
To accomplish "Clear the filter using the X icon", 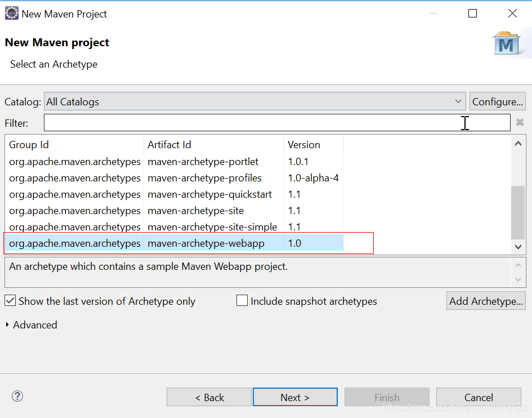I will [x=520, y=122].
